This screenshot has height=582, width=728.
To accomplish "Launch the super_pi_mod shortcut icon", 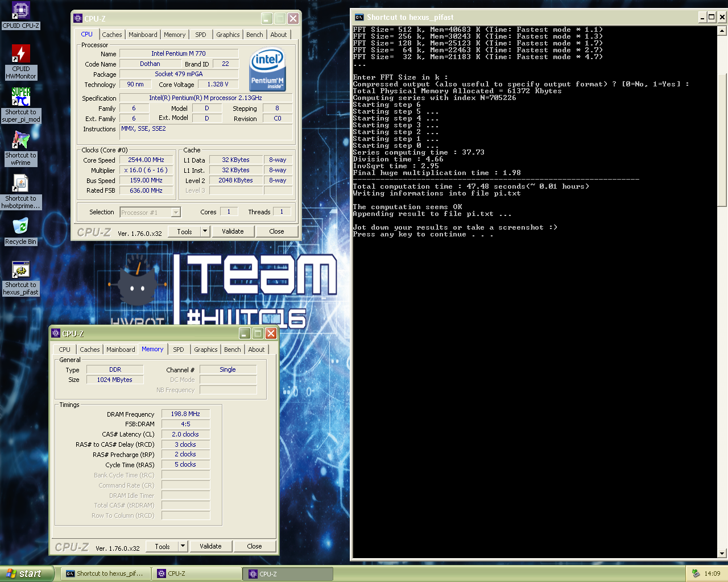I will (x=20, y=97).
